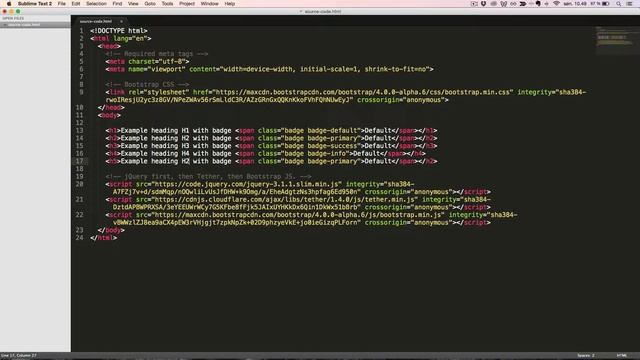Image resolution: width=640 pixels, height=360 pixels.
Task: Open the Tools menu
Action: click(x=167, y=4)
